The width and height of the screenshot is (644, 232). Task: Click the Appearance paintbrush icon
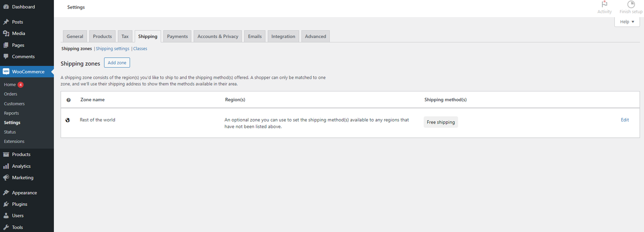pos(6,193)
